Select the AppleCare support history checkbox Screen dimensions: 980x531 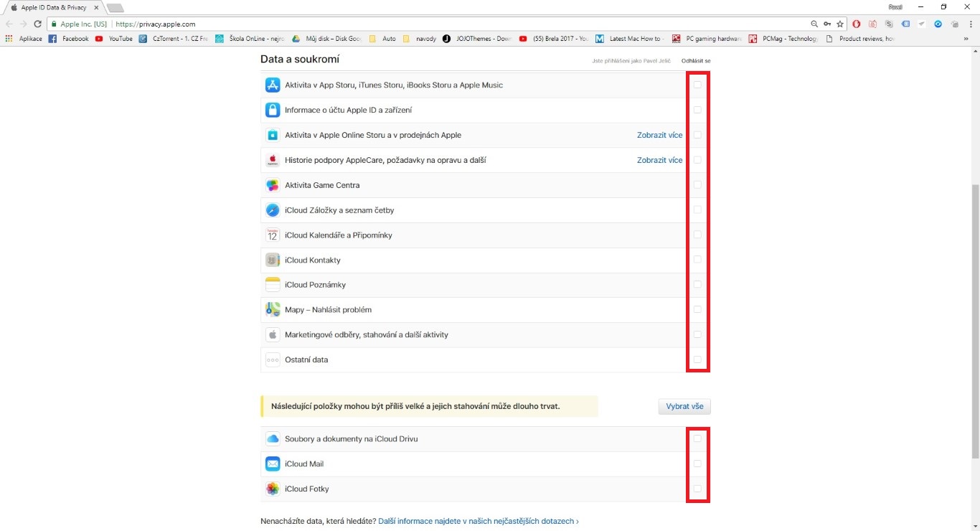coord(697,160)
